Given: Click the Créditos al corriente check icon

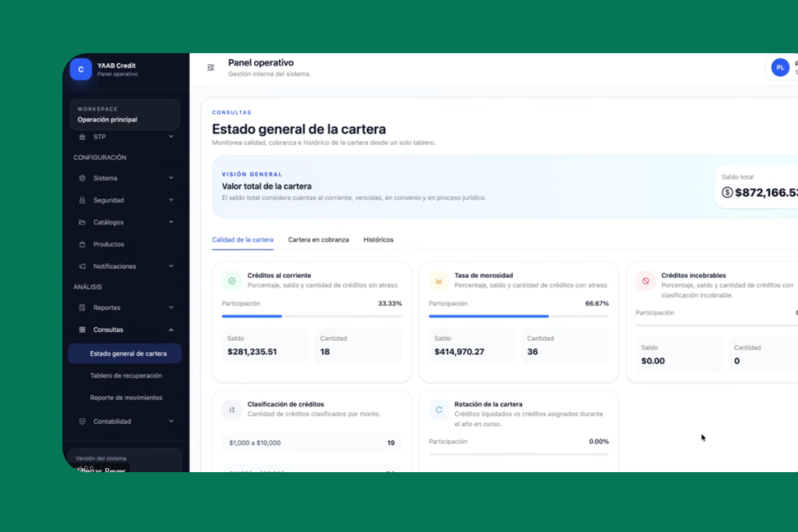Looking at the screenshot, I should pyautogui.click(x=232, y=280).
